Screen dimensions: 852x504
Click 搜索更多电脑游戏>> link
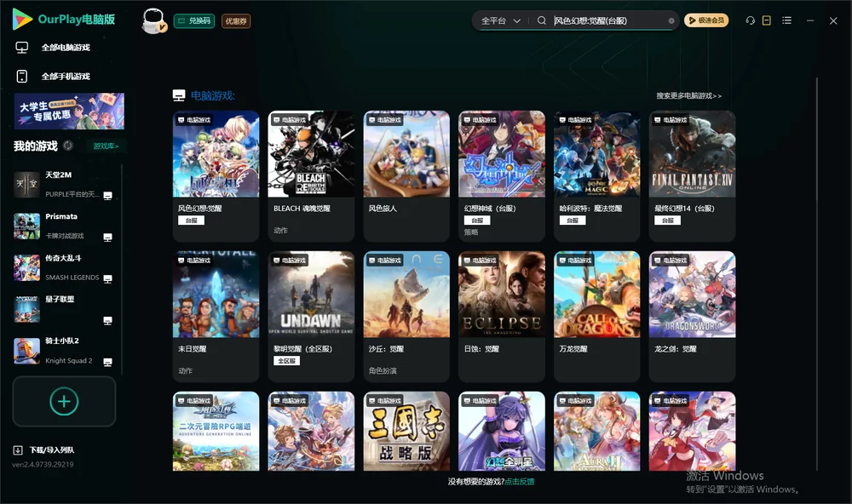tap(688, 95)
